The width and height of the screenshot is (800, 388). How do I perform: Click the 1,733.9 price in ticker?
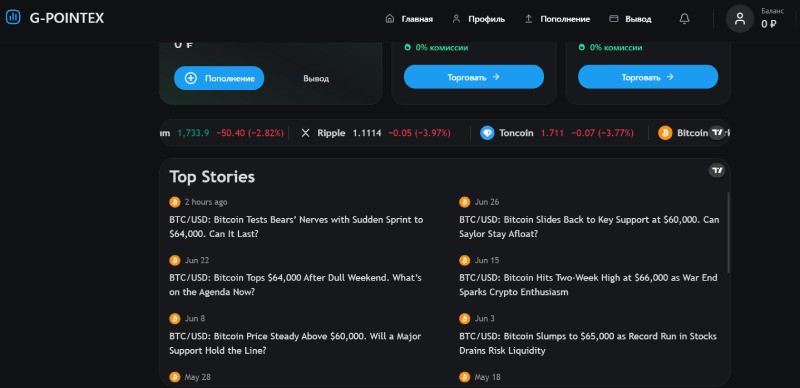click(x=193, y=133)
